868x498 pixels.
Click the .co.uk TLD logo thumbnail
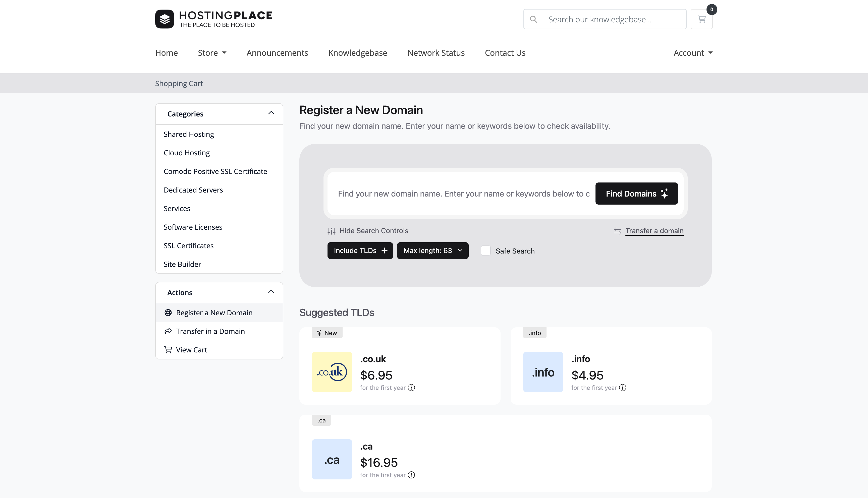tap(332, 372)
